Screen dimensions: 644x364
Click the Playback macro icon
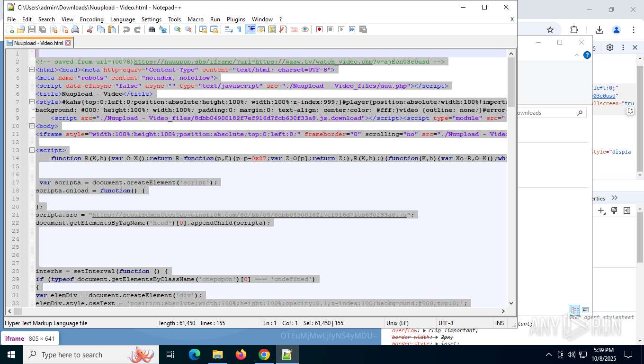(341, 29)
